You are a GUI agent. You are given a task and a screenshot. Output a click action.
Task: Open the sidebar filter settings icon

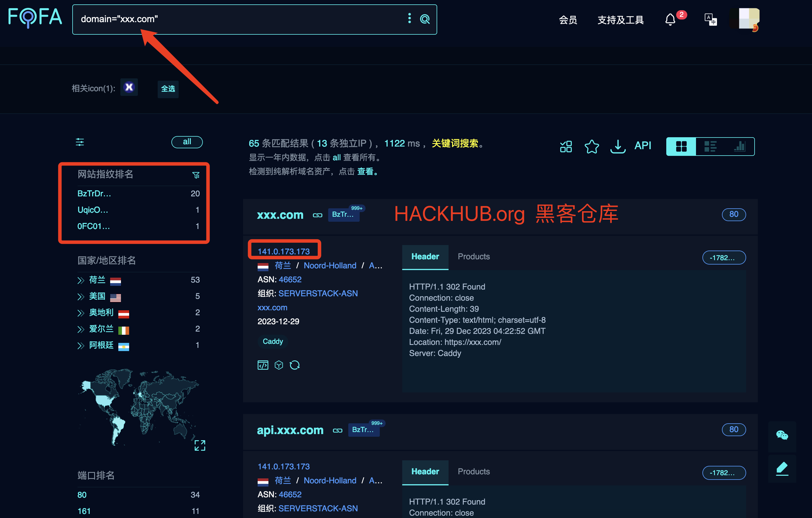[x=80, y=142]
